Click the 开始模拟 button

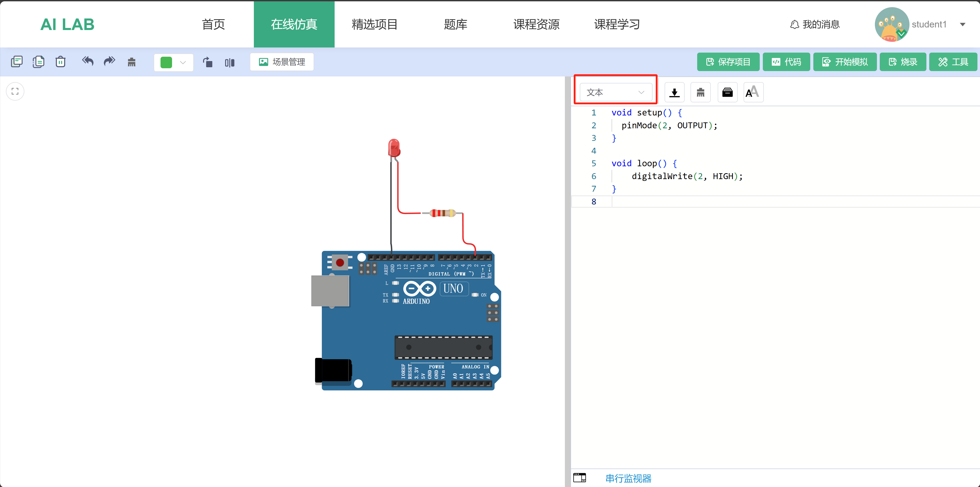845,62
